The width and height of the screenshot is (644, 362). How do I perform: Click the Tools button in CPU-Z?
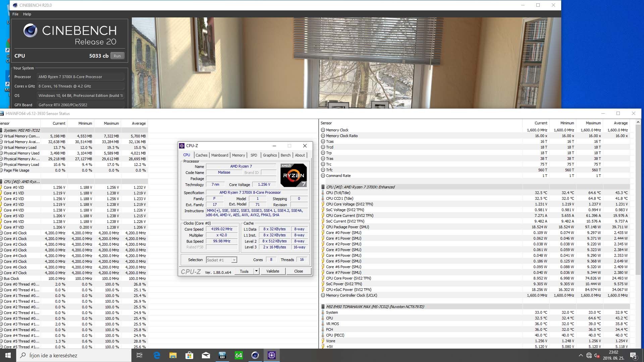(244, 271)
